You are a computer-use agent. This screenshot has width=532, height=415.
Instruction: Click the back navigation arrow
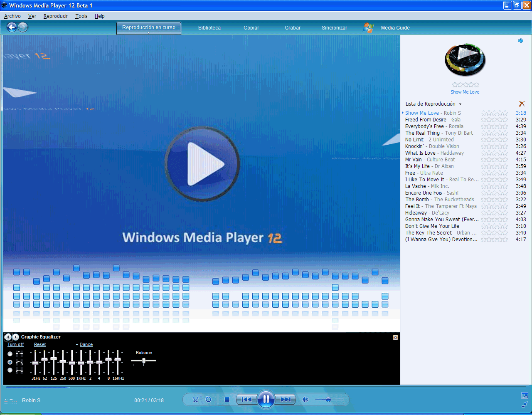click(12, 27)
